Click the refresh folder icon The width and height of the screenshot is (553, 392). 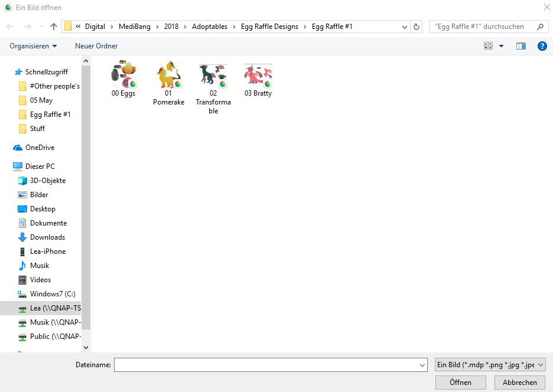(417, 27)
